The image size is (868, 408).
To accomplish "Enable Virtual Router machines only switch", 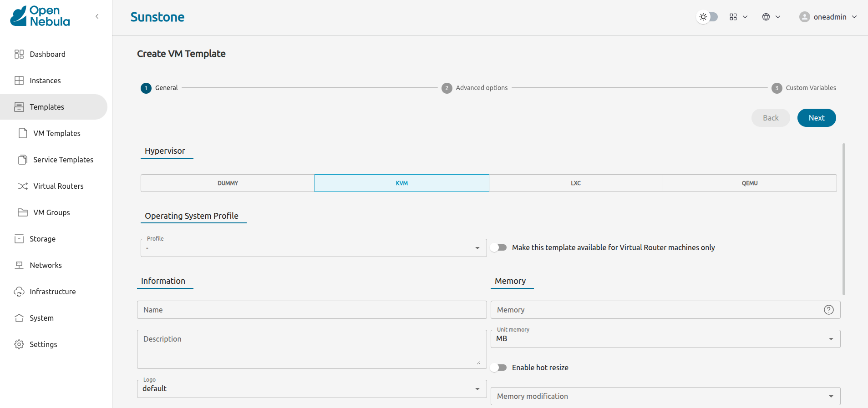I will tap(499, 247).
